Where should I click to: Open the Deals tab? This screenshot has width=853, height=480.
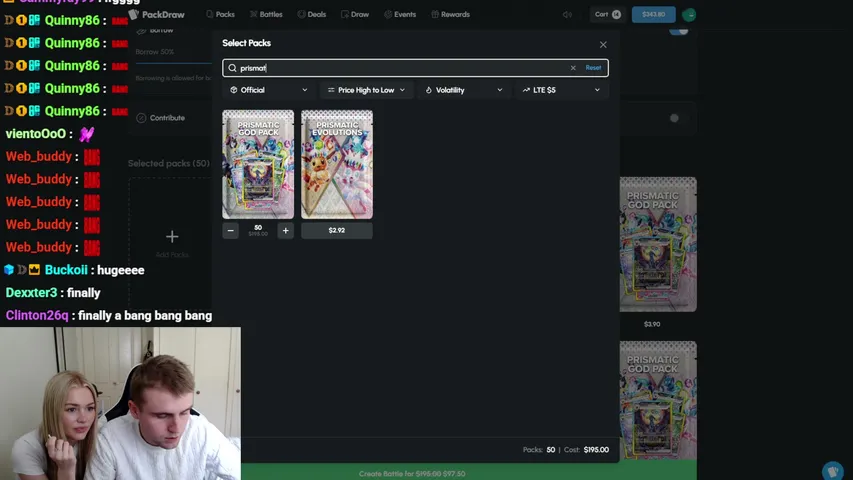[x=312, y=15]
